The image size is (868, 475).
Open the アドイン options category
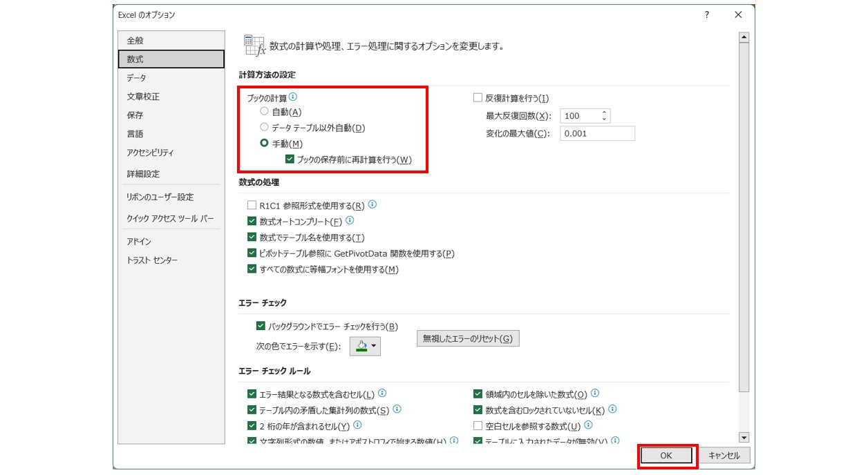click(171, 242)
